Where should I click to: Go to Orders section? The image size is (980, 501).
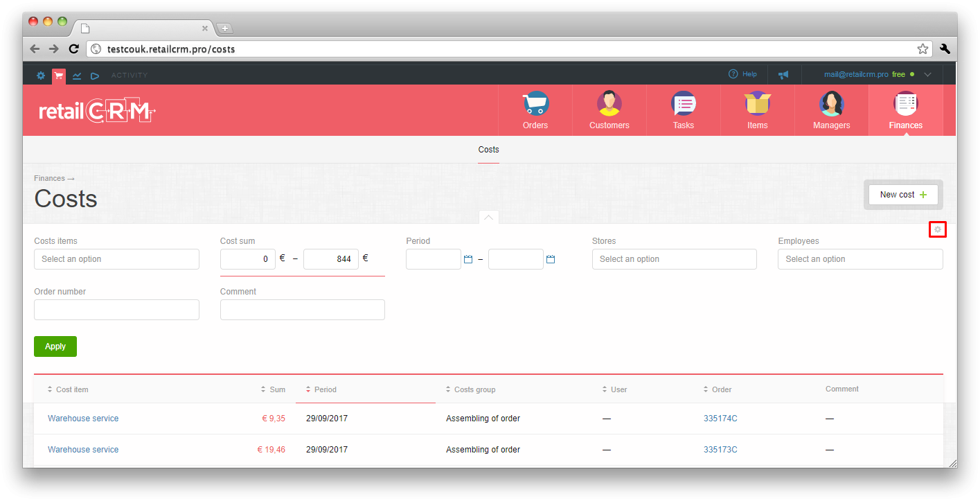tap(535, 110)
